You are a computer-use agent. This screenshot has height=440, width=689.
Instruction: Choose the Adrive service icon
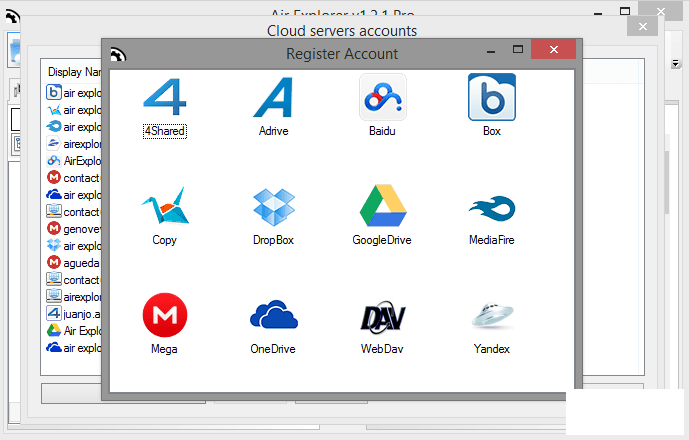[x=273, y=97]
